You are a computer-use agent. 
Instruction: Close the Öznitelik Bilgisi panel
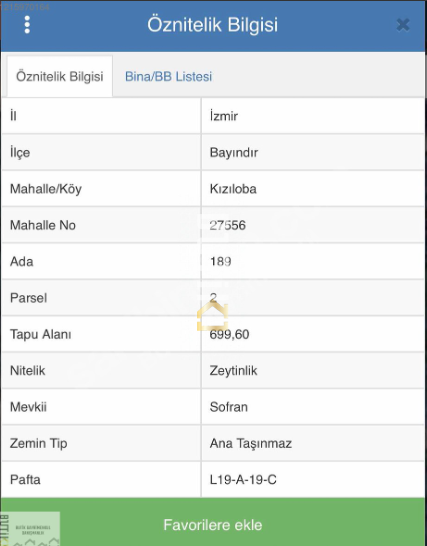[x=403, y=25]
